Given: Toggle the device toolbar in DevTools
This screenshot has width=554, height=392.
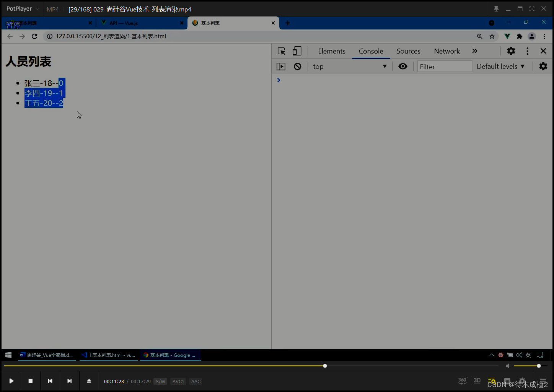Looking at the screenshot, I should [297, 51].
